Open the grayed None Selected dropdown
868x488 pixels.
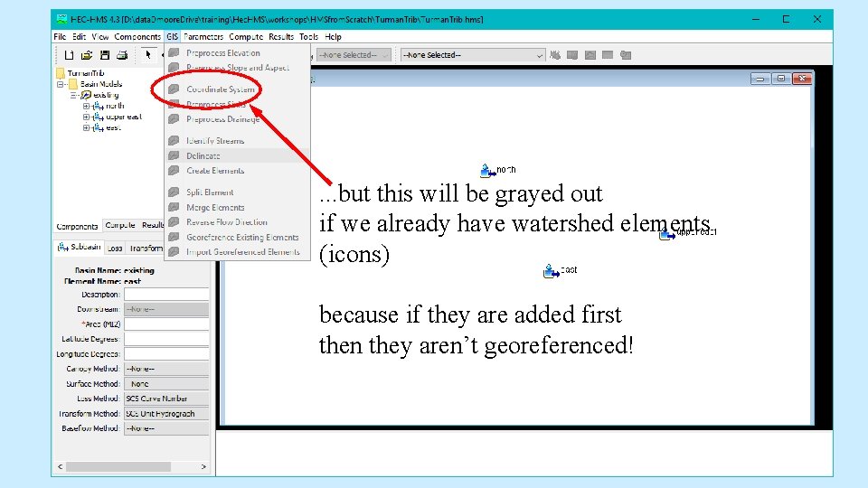[354, 55]
